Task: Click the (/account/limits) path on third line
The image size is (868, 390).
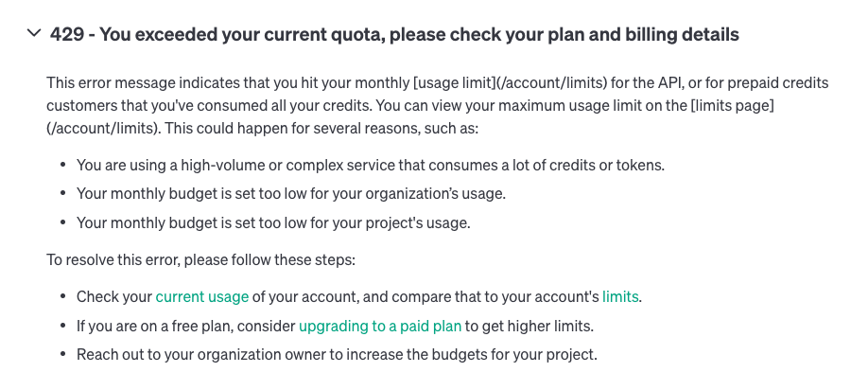Action: click(x=103, y=129)
